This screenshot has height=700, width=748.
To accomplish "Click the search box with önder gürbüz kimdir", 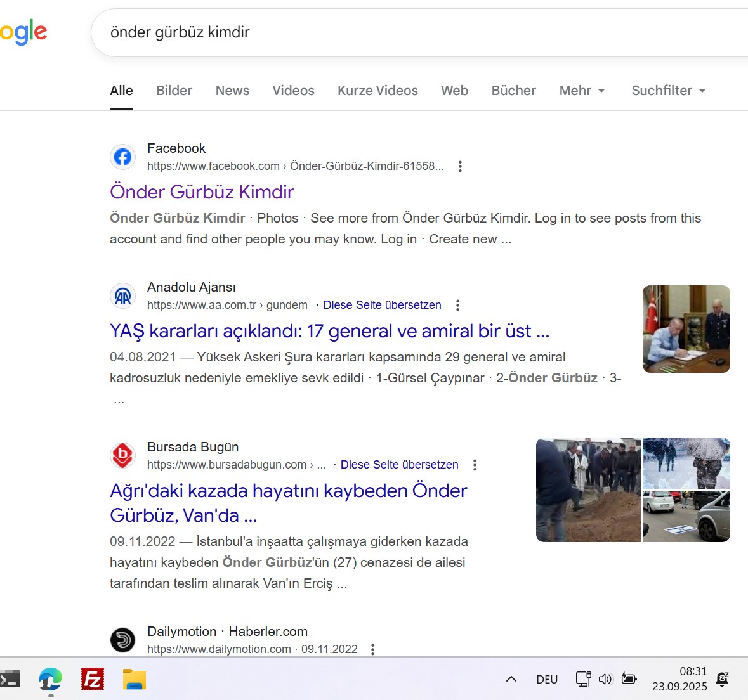I will point(420,32).
